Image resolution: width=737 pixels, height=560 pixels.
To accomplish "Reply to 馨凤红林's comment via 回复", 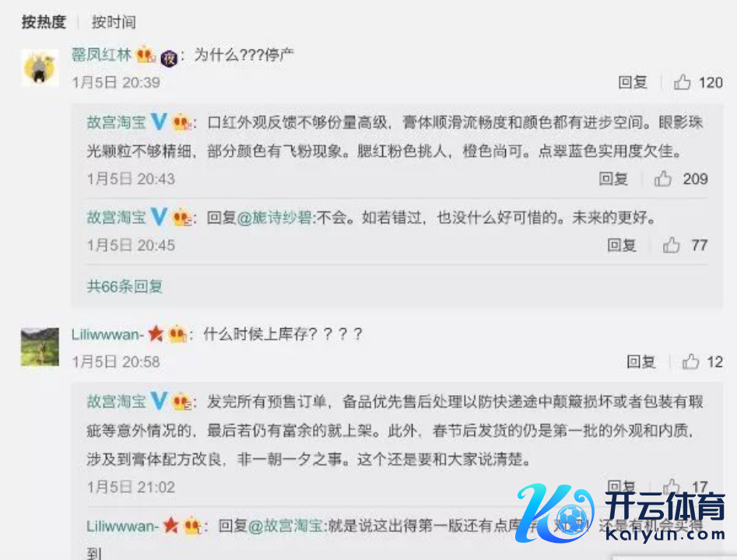I will tap(633, 82).
